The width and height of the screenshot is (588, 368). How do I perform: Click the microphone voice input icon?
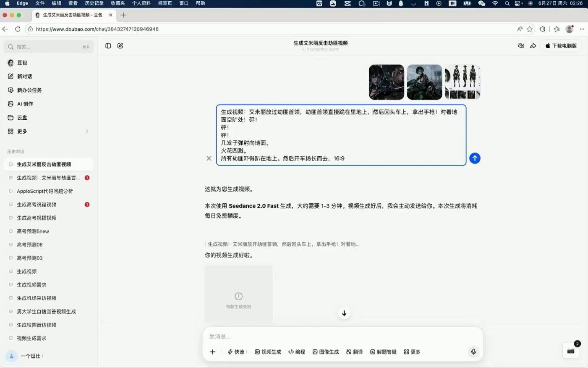pyautogui.click(x=473, y=352)
